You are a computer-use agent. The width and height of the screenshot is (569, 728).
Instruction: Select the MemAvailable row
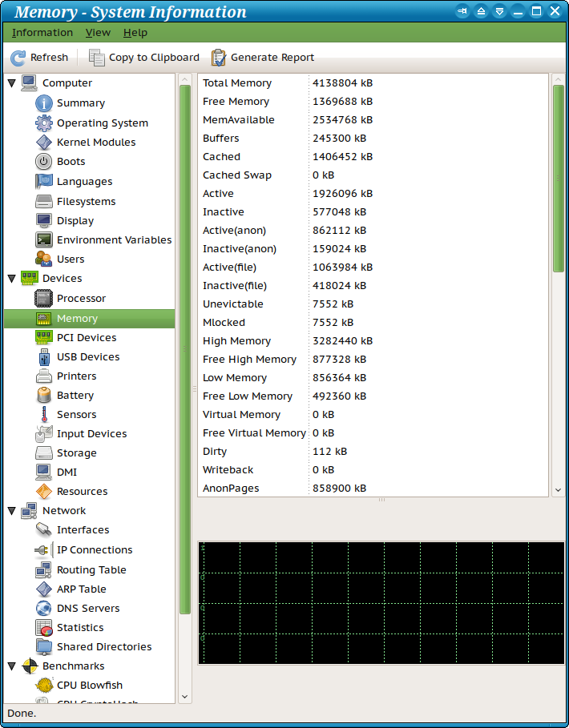[373, 120]
